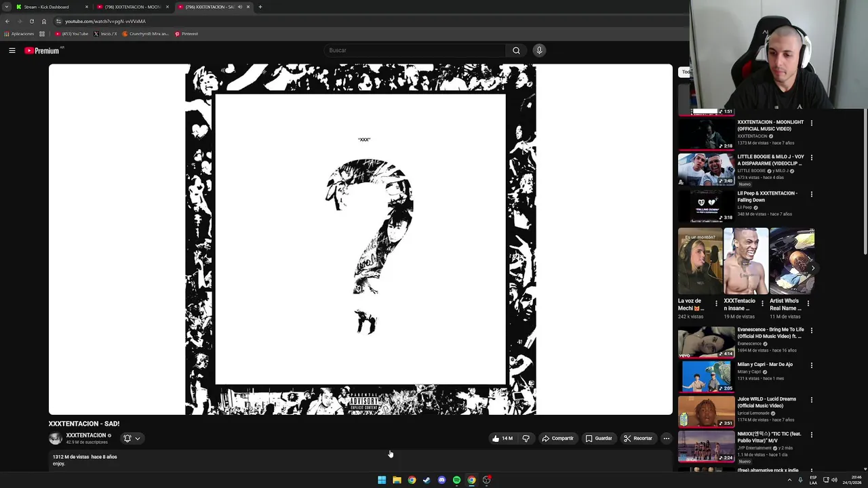Open the (453) YouTube bookmark
This screenshot has height=488, width=868.
tap(72, 34)
